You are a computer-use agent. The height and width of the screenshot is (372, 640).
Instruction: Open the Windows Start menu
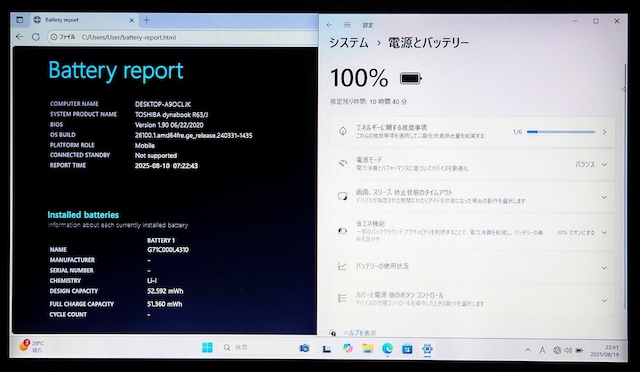coord(207,347)
